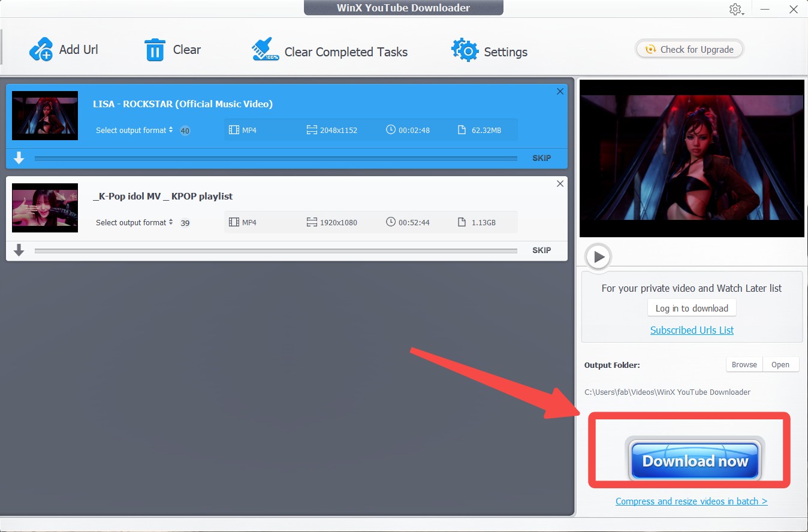This screenshot has width=808, height=532.
Task: Remove the LISA - ROCKSTAR task with X
Action: pyautogui.click(x=560, y=92)
